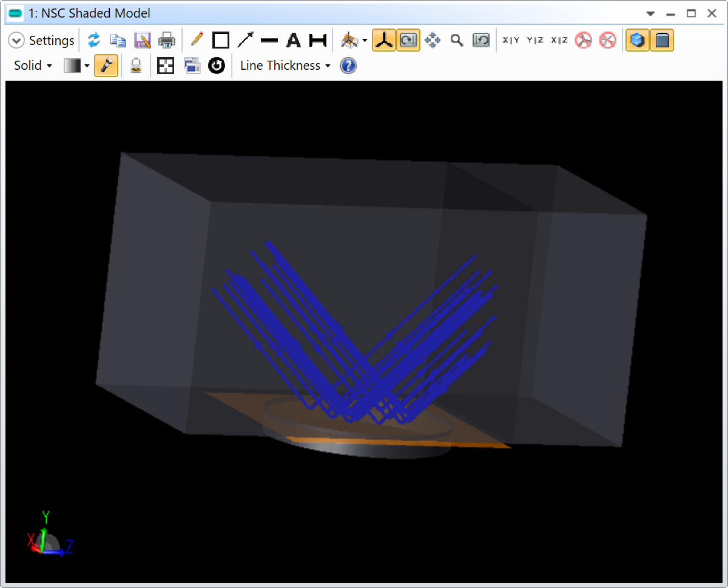Maximize the NSC Shaded Model window
Image resolution: width=728 pixels, height=588 pixels.
[691, 13]
